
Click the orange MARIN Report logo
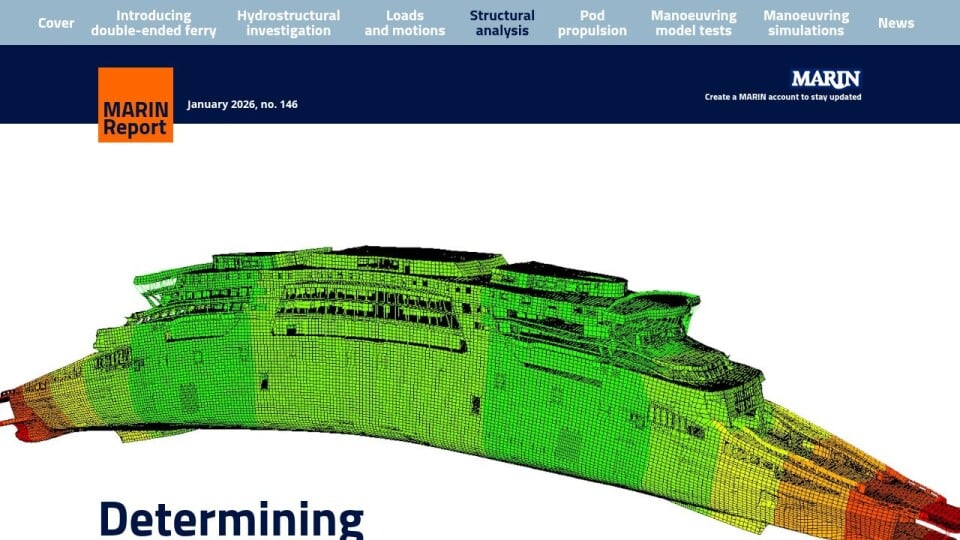tap(135, 105)
